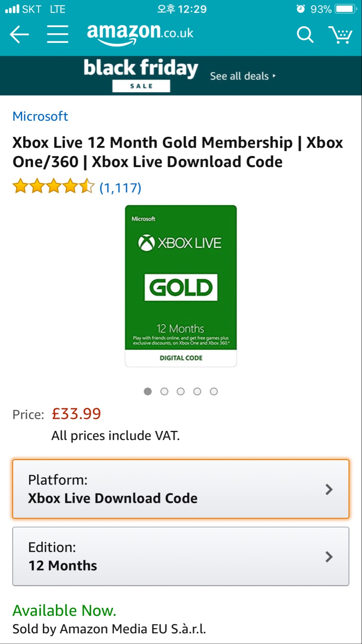Open the hamburger menu
This screenshot has height=644, width=362.
pos(58,34)
